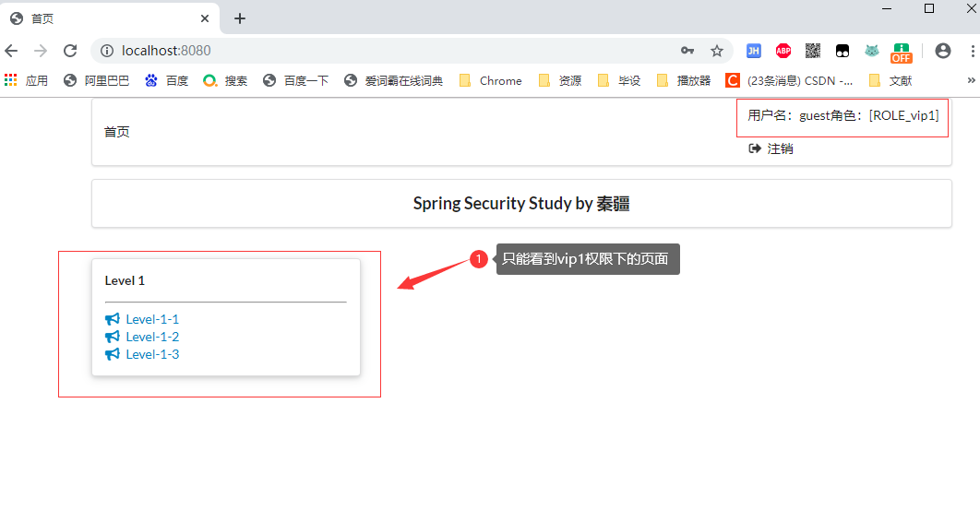Open the cat face extension icon
Screen dimensions: 980x510
tap(872, 51)
